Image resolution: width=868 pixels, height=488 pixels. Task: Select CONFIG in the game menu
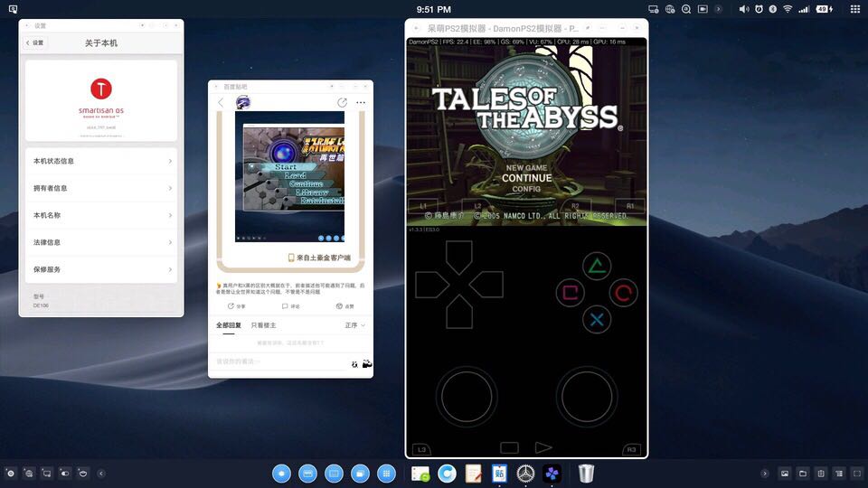pyautogui.click(x=526, y=189)
